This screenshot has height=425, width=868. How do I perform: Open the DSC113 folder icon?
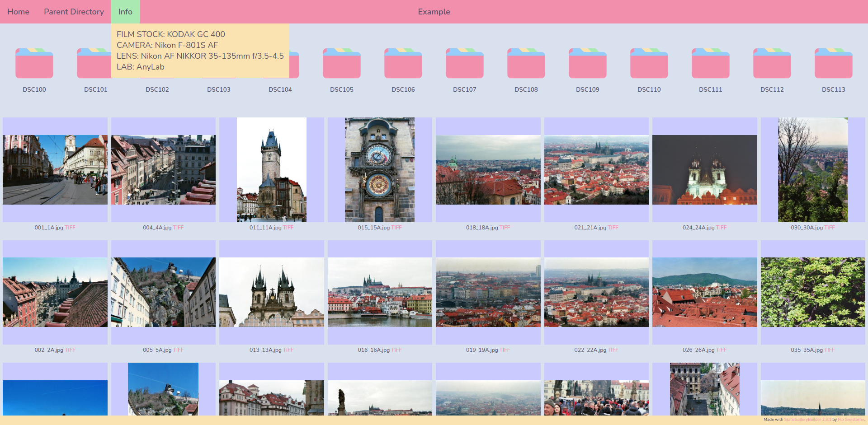[834, 63]
